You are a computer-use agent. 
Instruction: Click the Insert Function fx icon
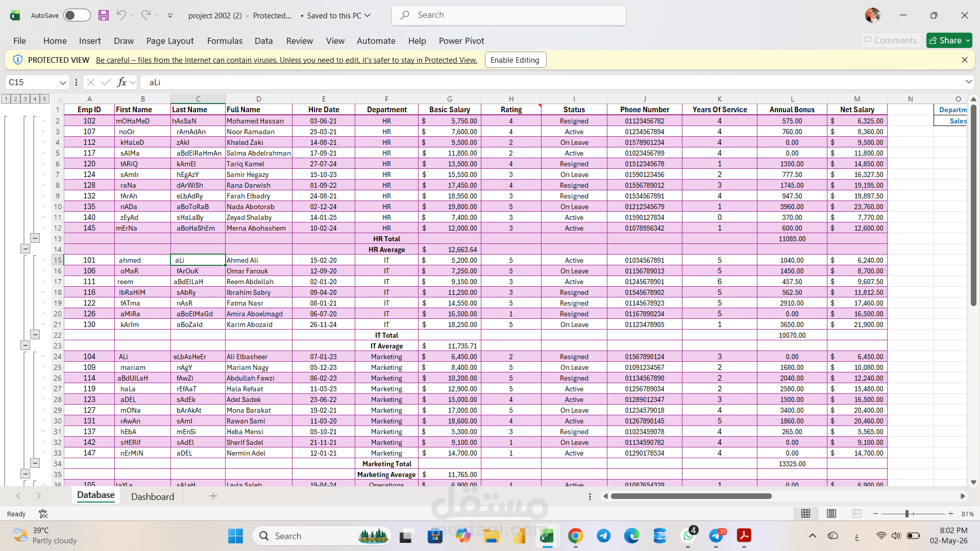(x=121, y=82)
